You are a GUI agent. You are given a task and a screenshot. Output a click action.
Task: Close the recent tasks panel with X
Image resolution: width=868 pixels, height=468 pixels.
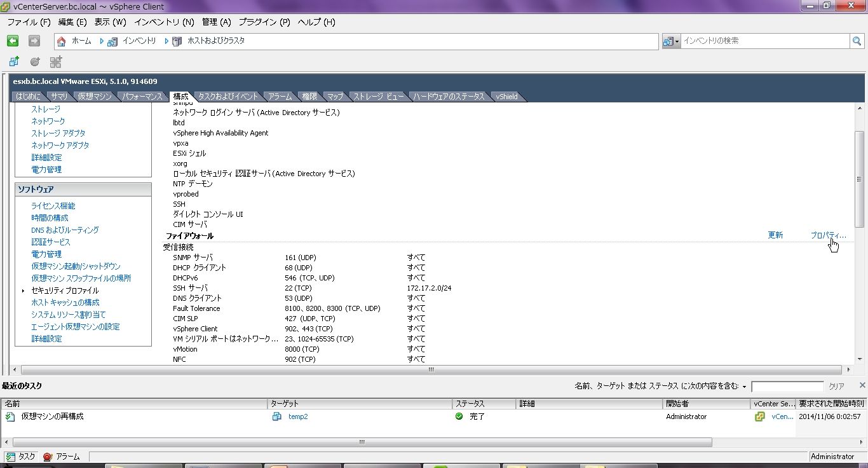(862, 385)
